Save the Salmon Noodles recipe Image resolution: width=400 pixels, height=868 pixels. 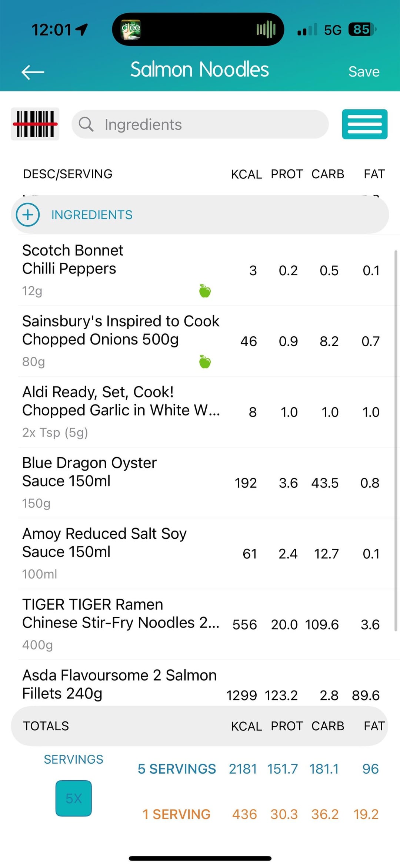click(x=364, y=72)
